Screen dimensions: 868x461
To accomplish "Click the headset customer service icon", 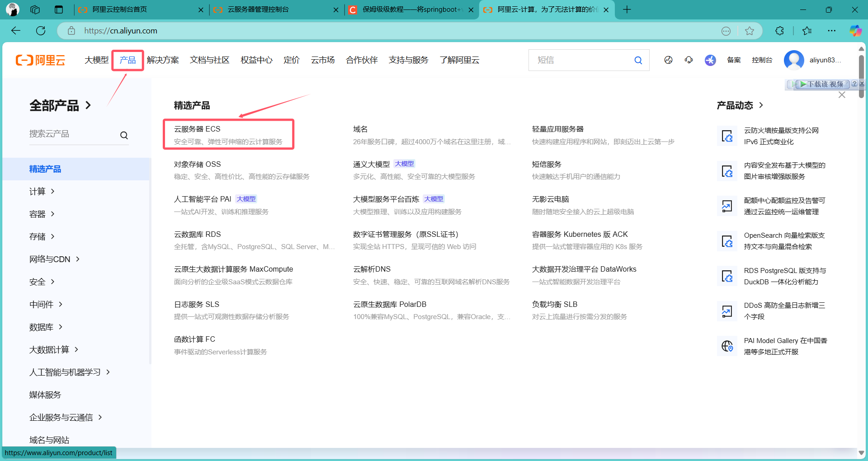I will (689, 60).
